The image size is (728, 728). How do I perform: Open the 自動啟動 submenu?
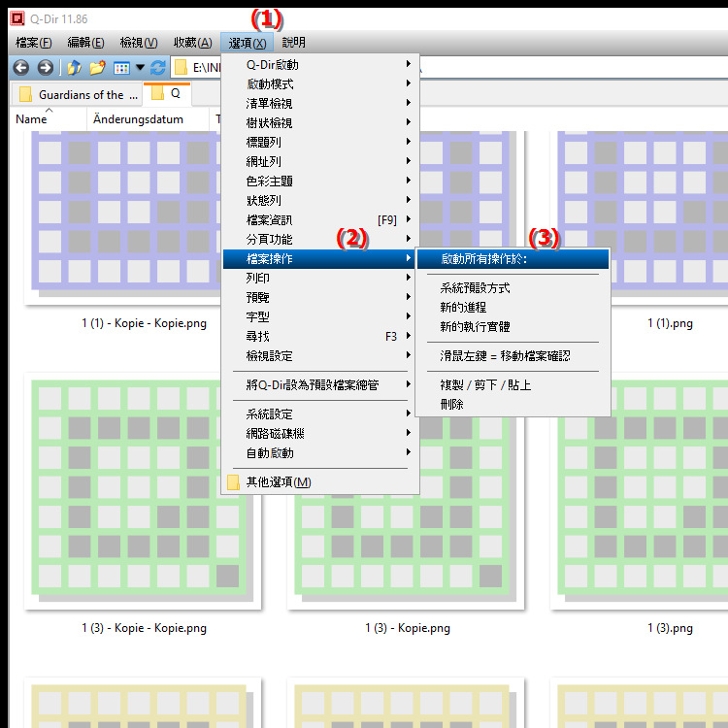(321, 453)
